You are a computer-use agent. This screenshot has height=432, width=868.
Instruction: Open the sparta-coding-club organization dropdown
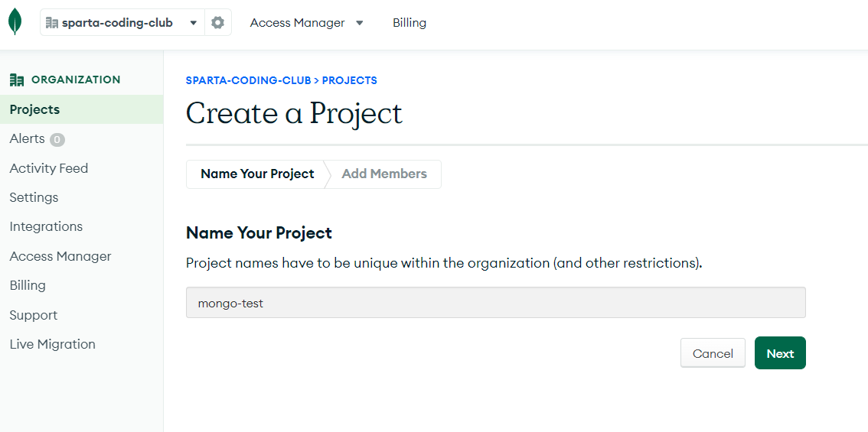pyautogui.click(x=122, y=23)
